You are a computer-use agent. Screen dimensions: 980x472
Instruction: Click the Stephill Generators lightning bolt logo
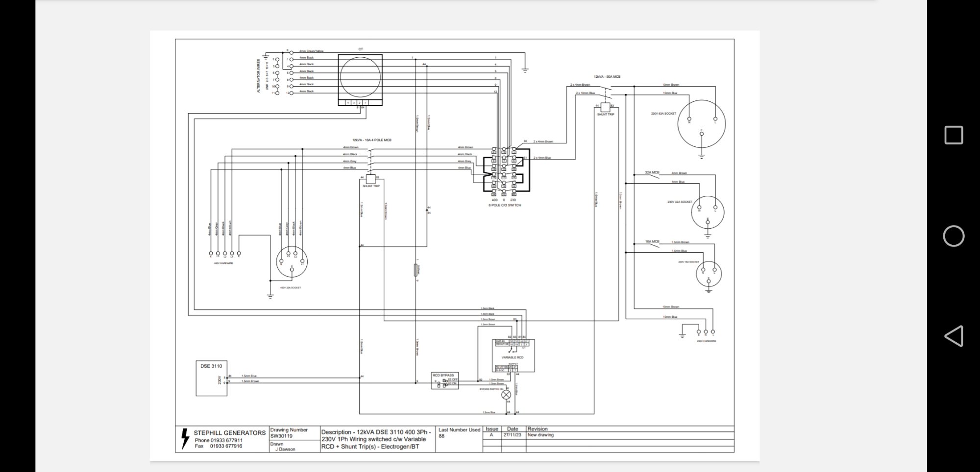(185, 439)
